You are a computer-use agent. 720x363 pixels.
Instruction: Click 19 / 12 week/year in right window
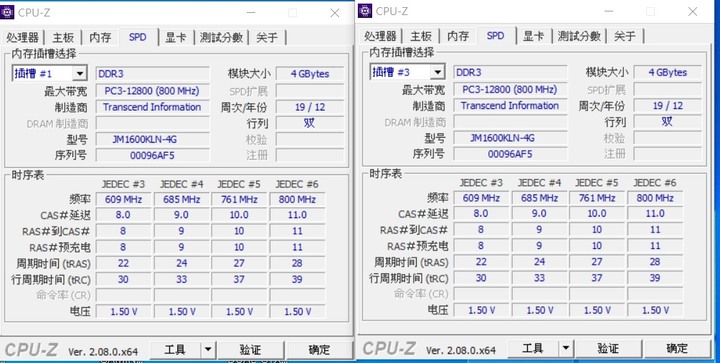coord(668,106)
